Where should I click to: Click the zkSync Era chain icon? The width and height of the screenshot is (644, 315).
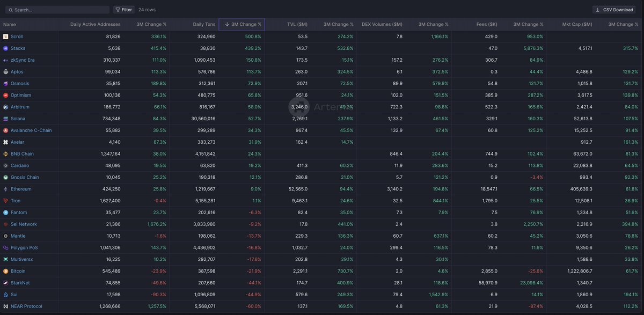6,60
